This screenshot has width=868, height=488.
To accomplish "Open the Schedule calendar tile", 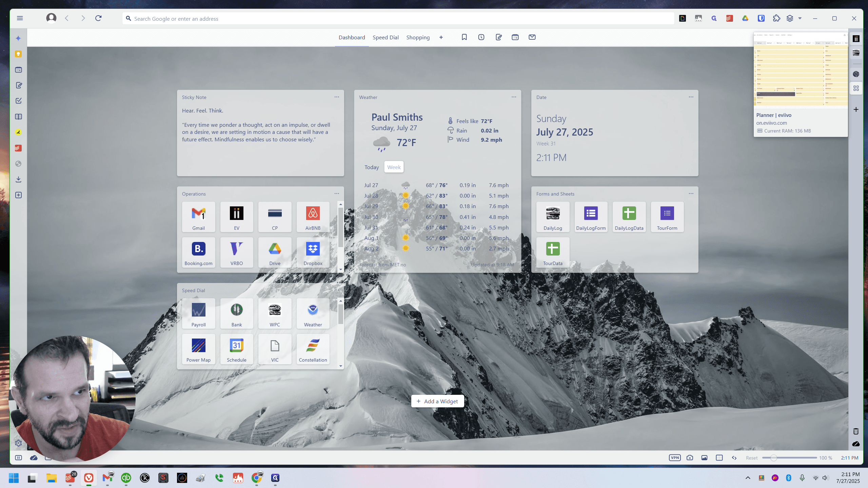I will (x=237, y=349).
